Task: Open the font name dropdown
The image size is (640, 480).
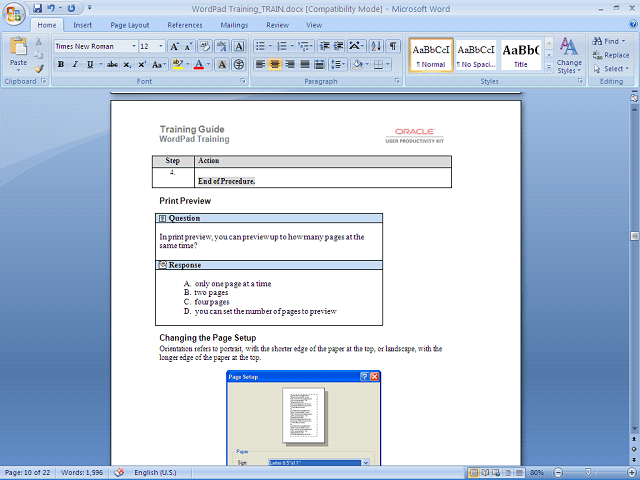Action: coord(133,46)
